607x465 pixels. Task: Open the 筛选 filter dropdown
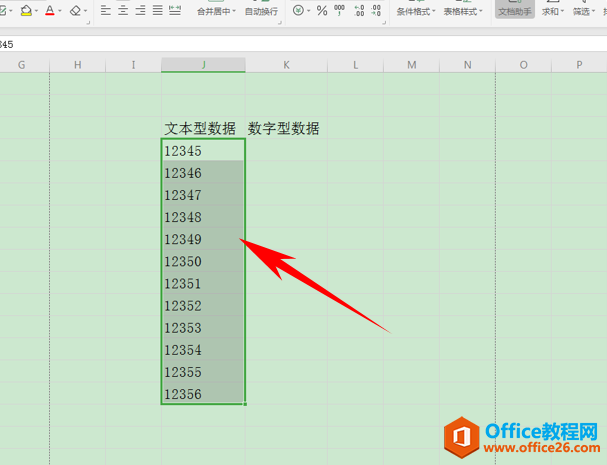584,12
